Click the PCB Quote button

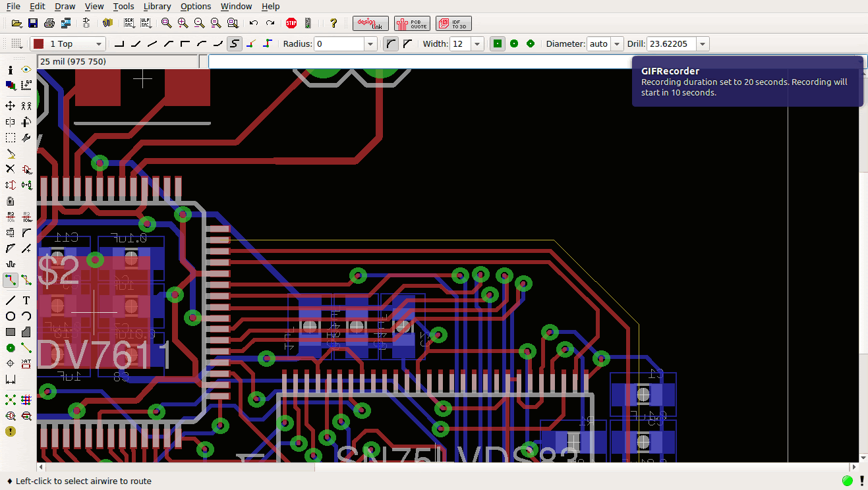412,24
